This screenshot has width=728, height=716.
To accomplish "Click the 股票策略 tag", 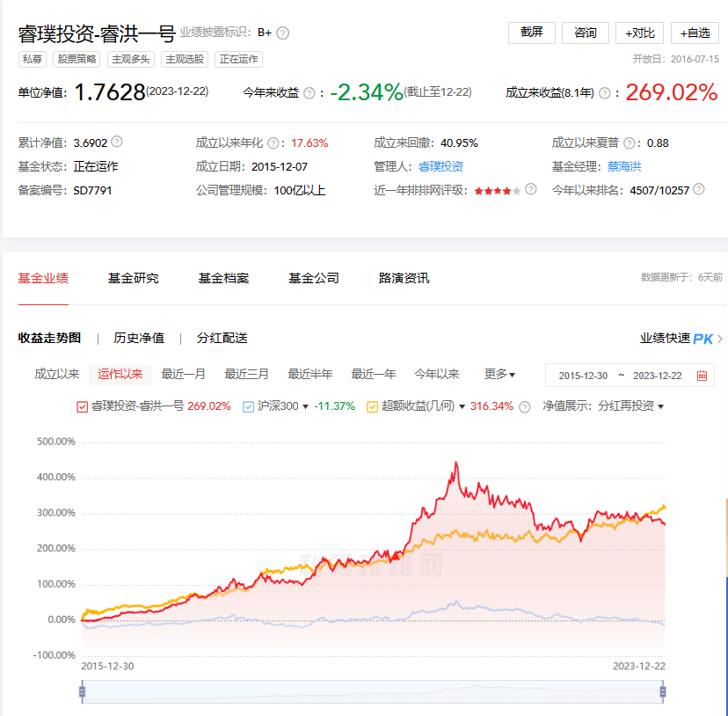I will (76, 59).
